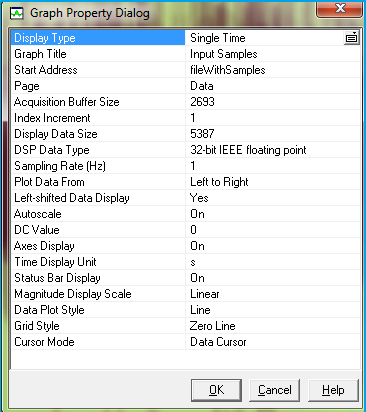Select the Acquisition Buffer Size label

(67, 102)
